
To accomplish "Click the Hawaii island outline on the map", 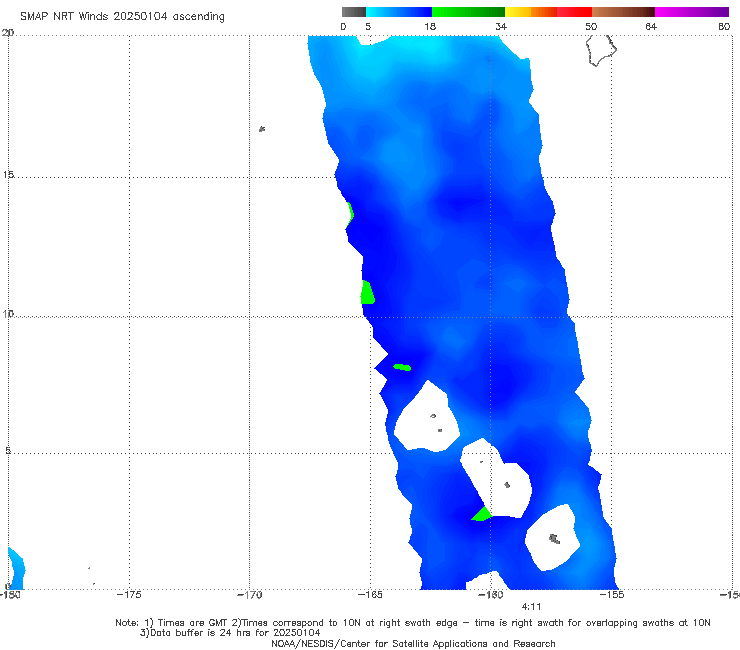I will 601,51.
